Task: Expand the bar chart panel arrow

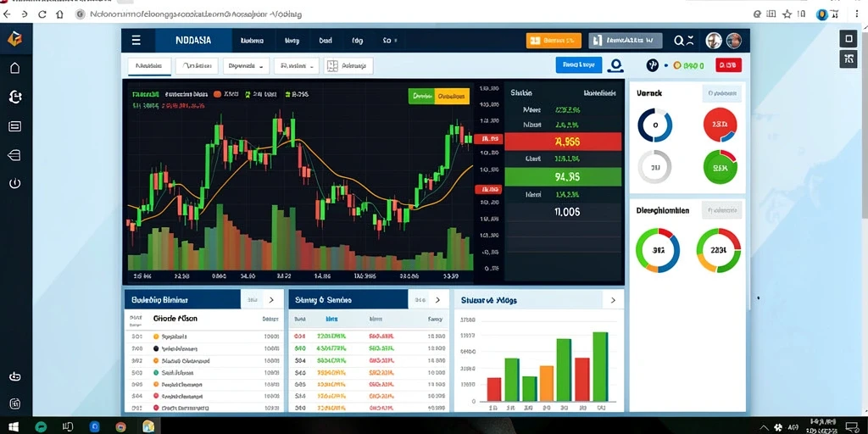Action: 613,300
